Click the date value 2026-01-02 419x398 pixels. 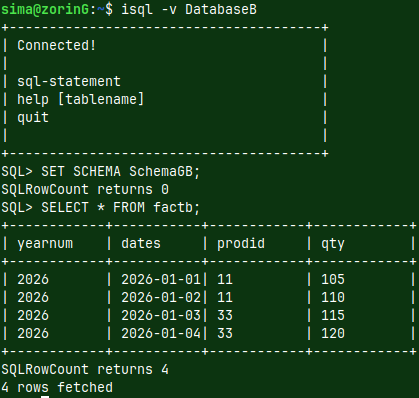pos(161,297)
